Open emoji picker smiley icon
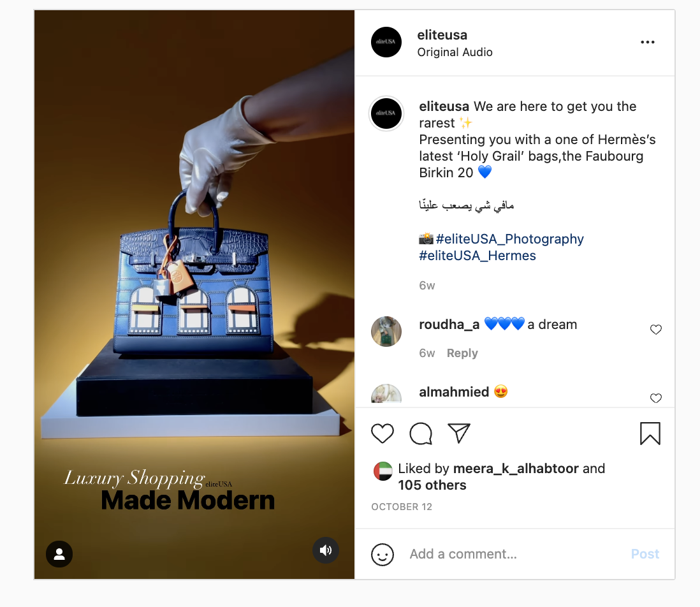 click(x=383, y=554)
